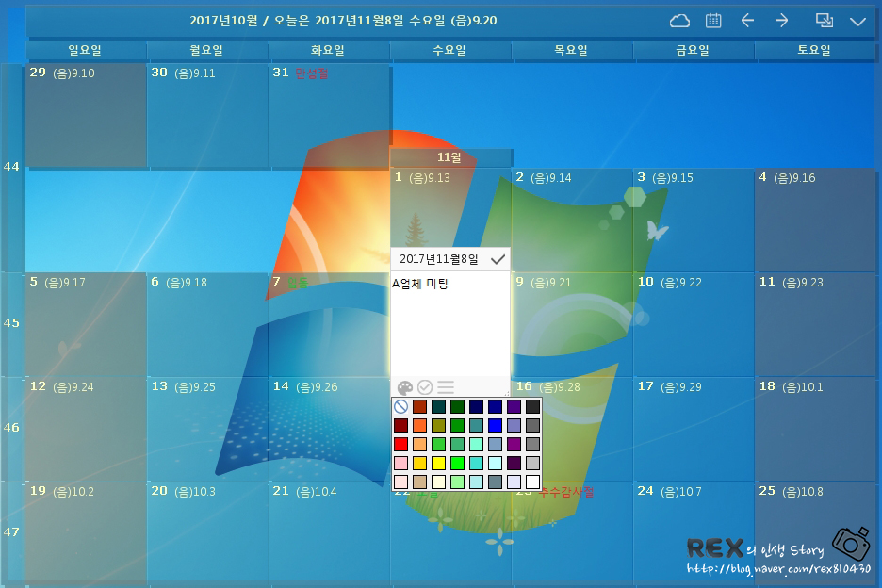Open the November 24 day cell

pos(693,534)
